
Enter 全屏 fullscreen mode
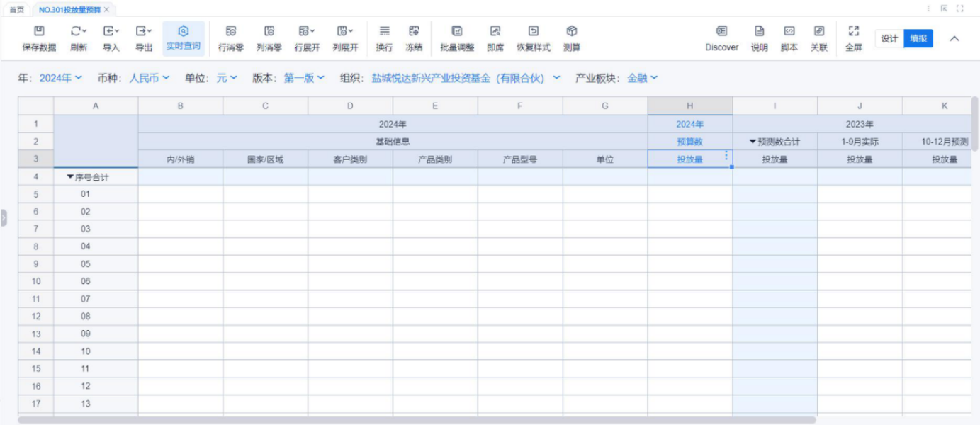point(853,31)
